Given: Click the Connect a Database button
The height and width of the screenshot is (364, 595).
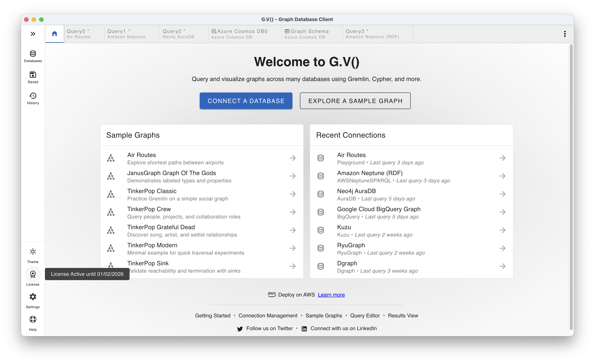Looking at the screenshot, I should 246,101.
